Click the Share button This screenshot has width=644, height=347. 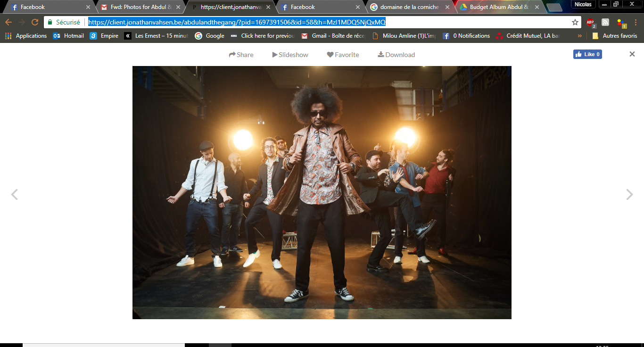pos(241,55)
